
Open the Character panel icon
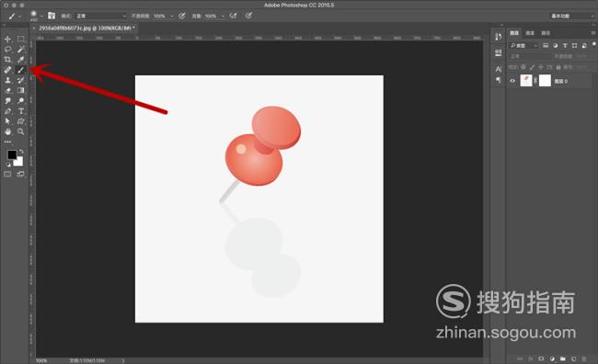(498, 69)
